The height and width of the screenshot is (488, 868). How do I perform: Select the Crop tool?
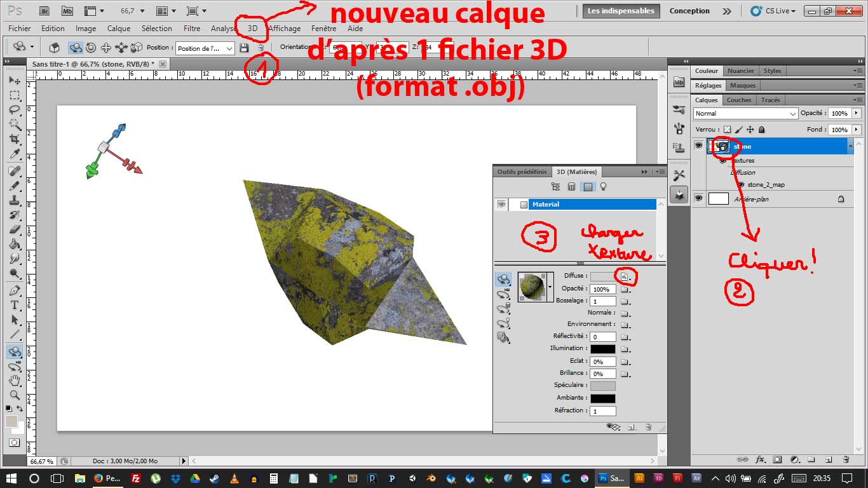[x=14, y=139]
